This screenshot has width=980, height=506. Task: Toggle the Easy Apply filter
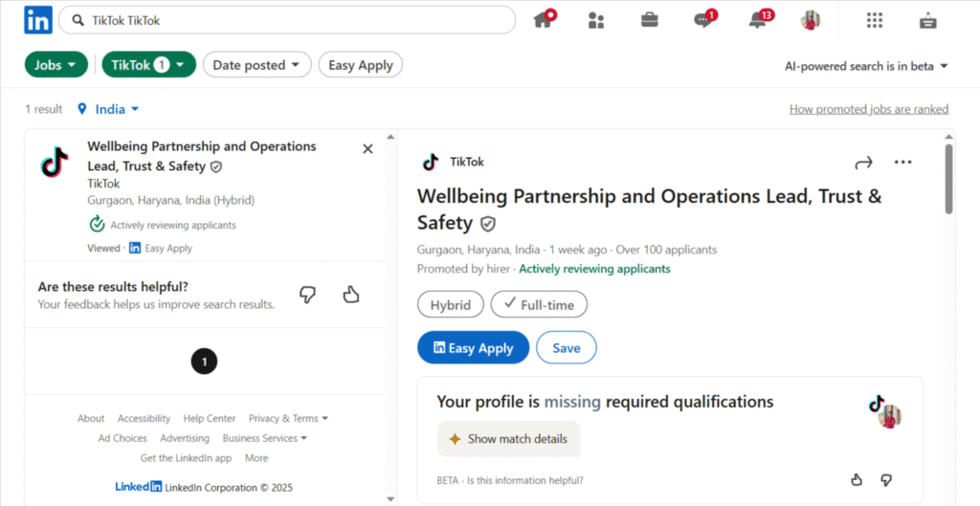(361, 65)
